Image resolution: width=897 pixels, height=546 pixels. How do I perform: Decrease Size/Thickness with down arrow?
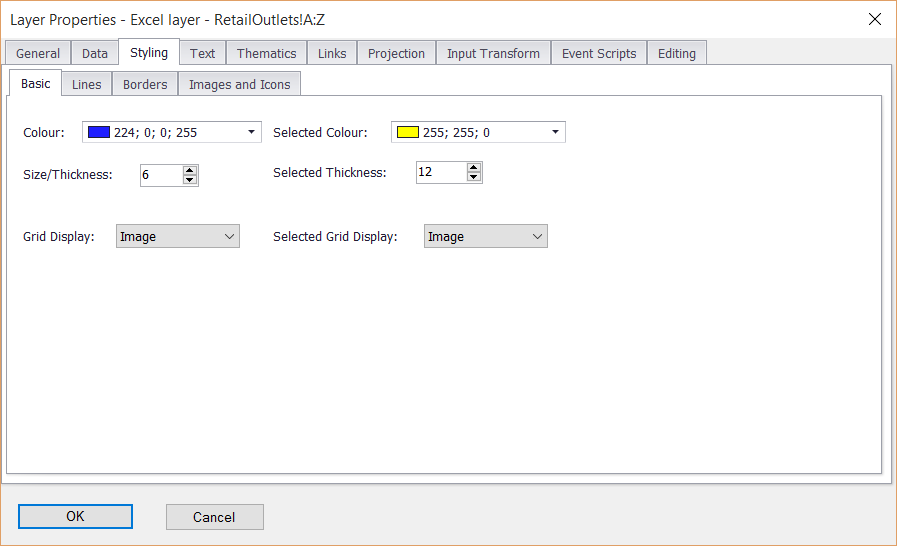tap(190, 180)
